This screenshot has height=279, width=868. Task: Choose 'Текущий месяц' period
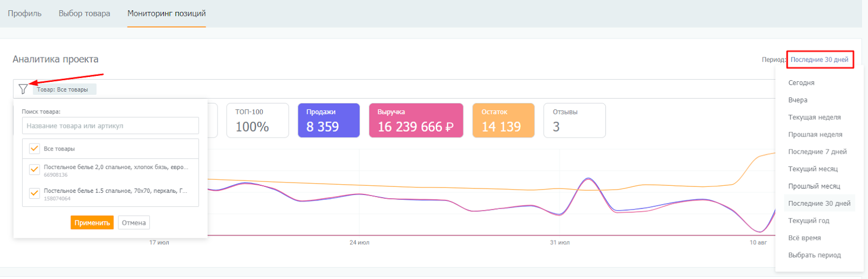[813, 169]
